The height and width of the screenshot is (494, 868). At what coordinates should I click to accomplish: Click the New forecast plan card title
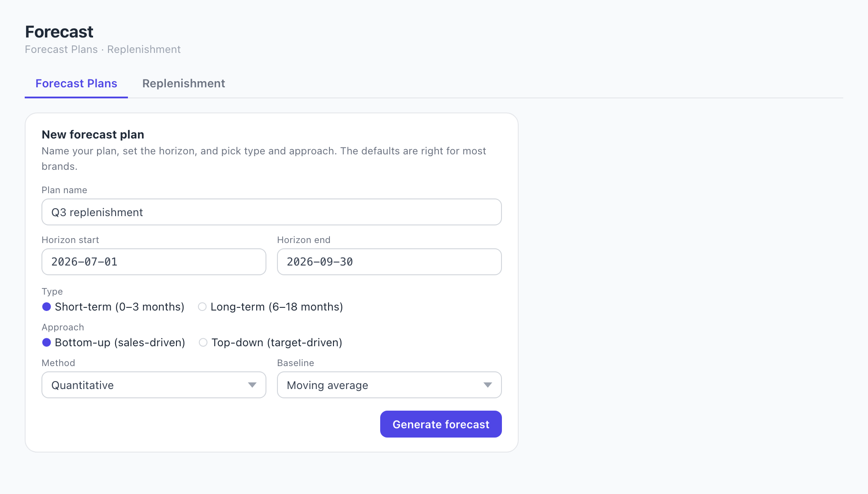point(93,135)
